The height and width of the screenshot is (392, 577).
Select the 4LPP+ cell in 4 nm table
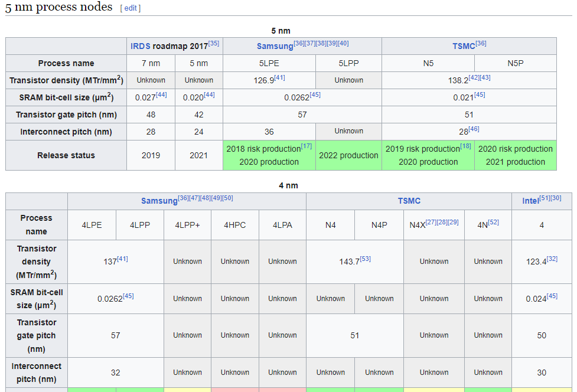pyautogui.click(x=187, y=225)
